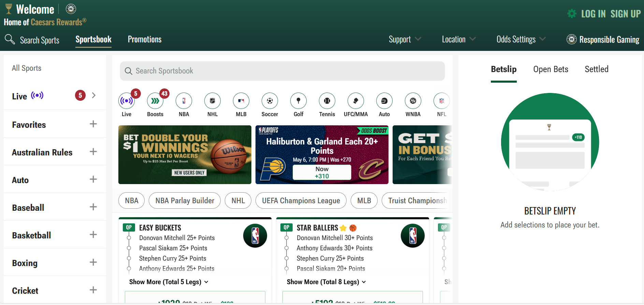Click the SIGN UP link
Image resolution: width=644 pixels, height=305 pixels.
(626, 14)
